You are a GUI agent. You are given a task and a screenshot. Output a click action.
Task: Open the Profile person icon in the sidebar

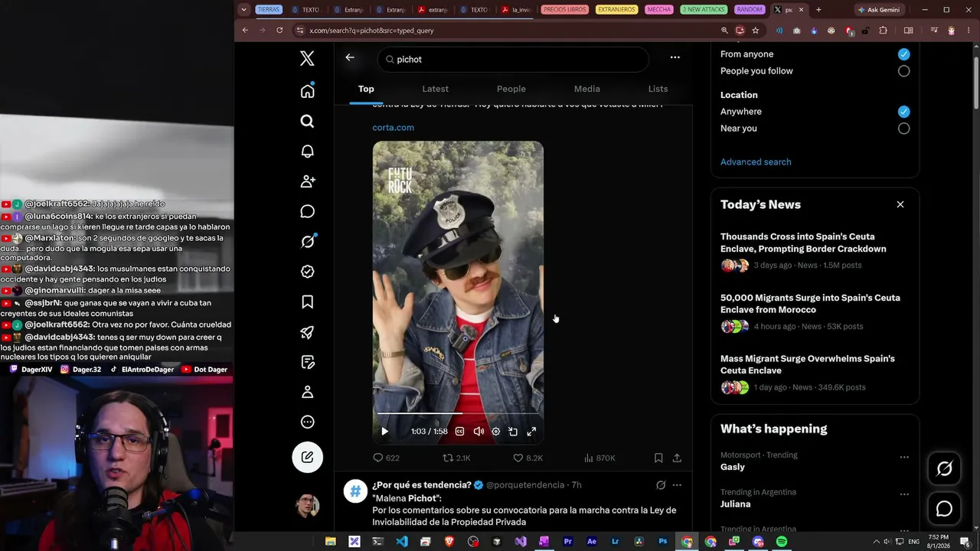[x=307, y=392]
